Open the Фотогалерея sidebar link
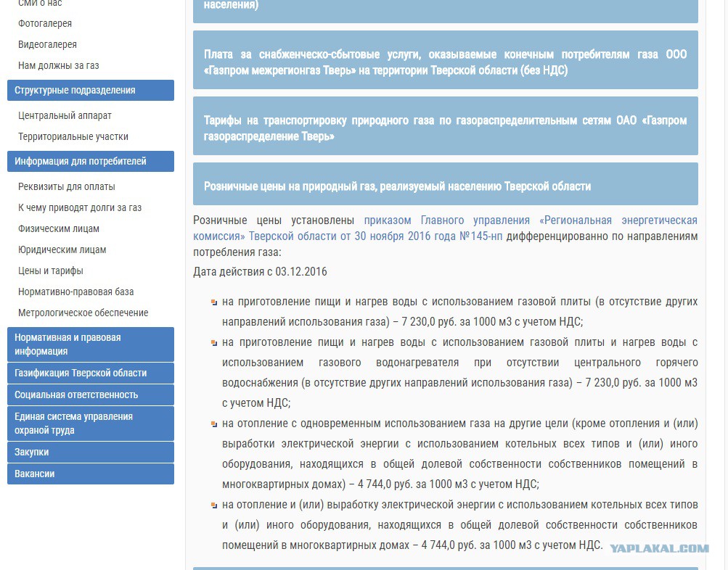This screenshot has height=570, width=728. [x=45, y=24]
